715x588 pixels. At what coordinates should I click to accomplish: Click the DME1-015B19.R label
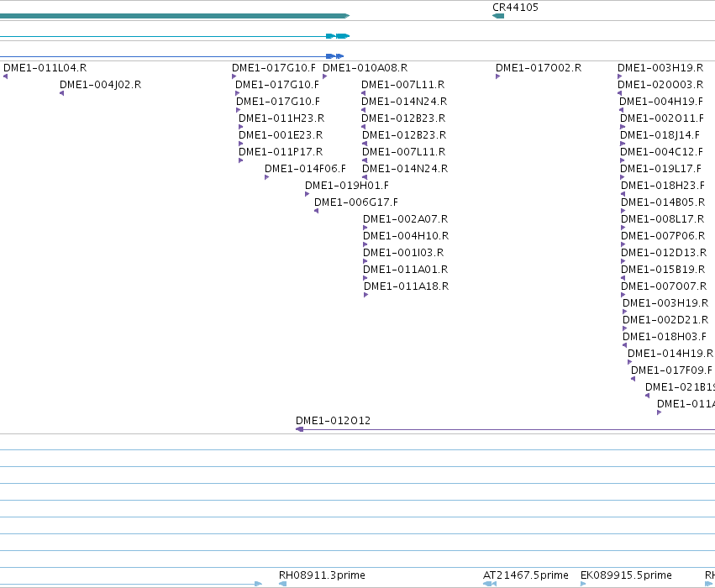[663, 270]
